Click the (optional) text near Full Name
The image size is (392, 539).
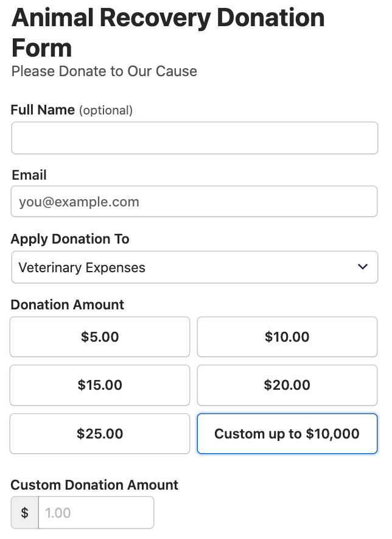[x=106, y=111]
